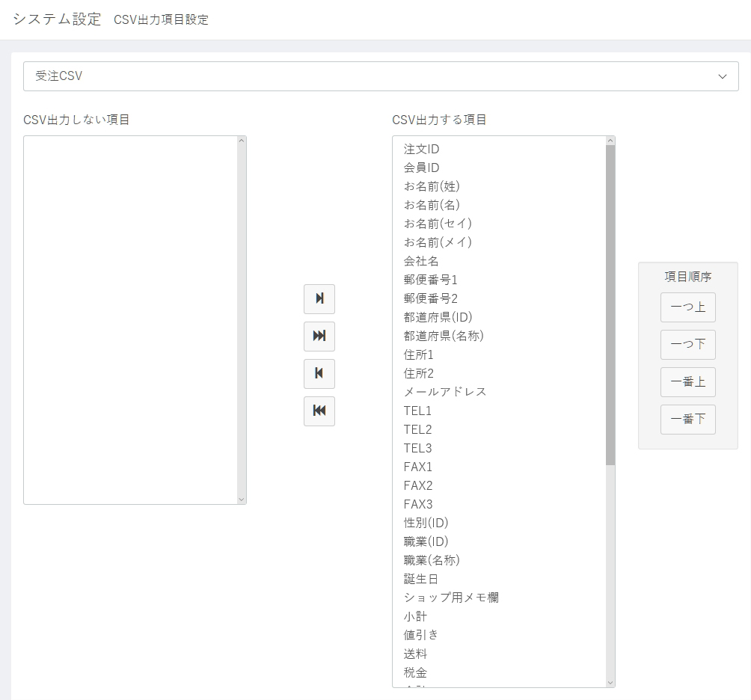The width and height of the screenshot is (751, 700).
Task: Click the 一番上 move-to-top button
Action: point(687,382)
